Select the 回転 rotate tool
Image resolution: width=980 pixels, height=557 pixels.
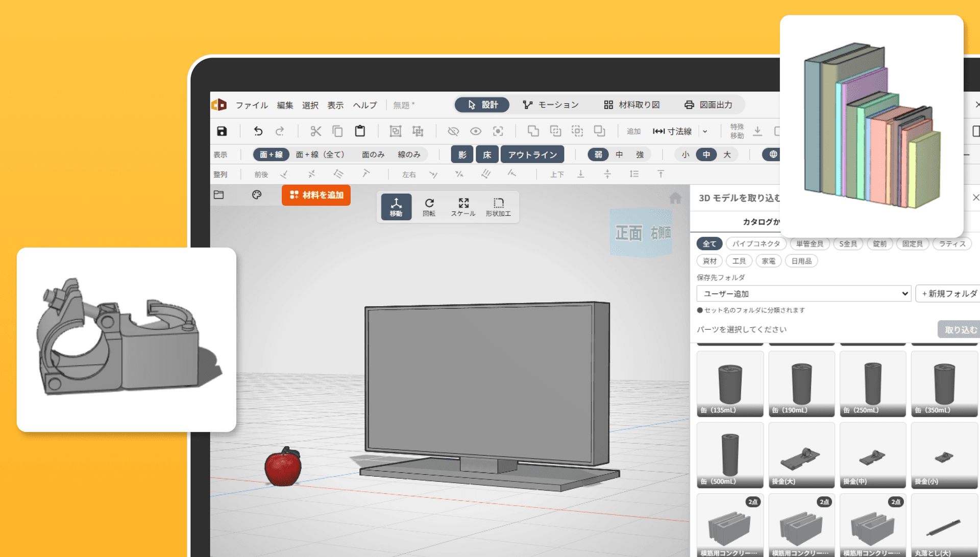pos(429,207)
